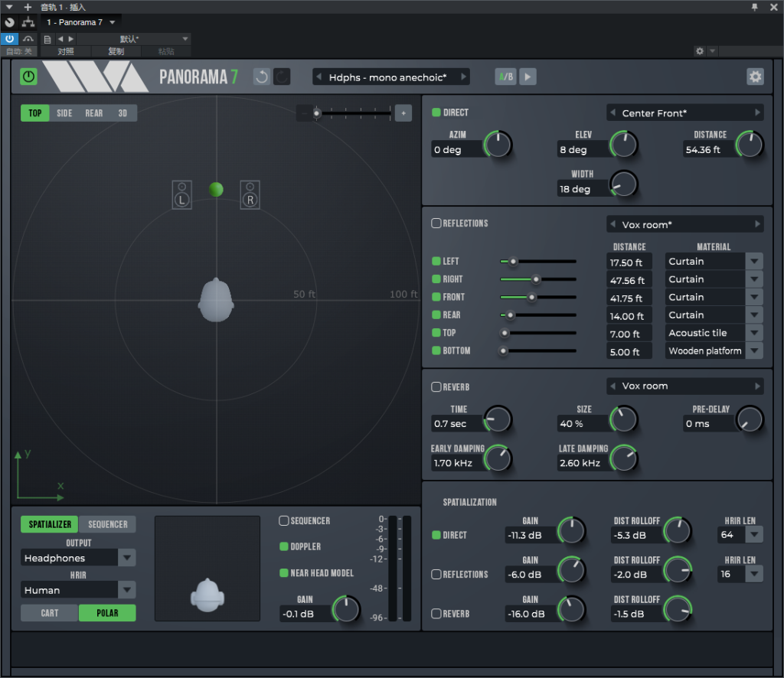Image resolution: width=784 pixels, height=678 pixels.
Task: Open the Output Headphones dropdown
Action: (78, 558)
